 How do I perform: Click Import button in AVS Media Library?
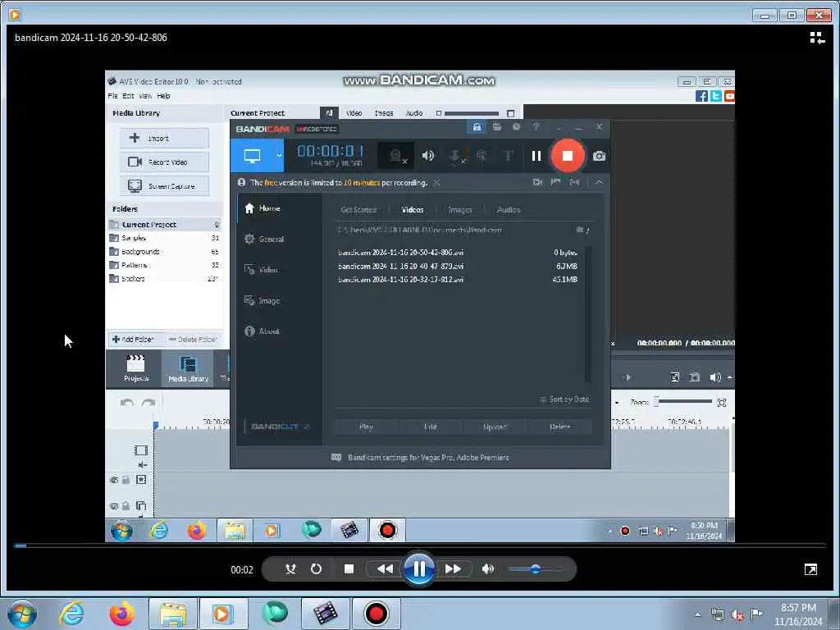click(x=164, y=138)
